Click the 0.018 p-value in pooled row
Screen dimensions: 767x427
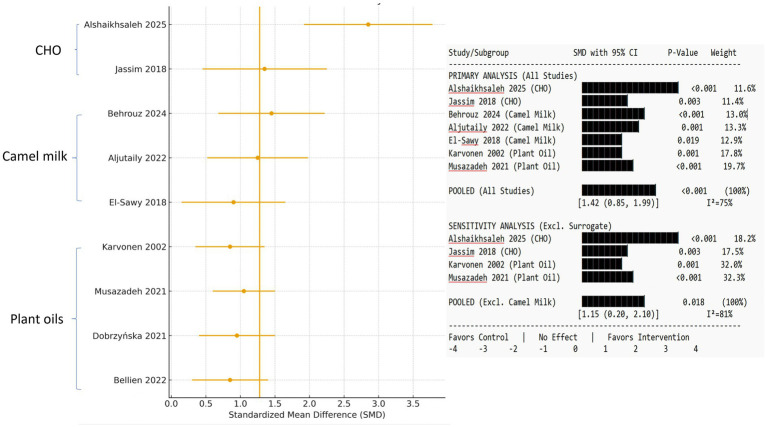694,302
